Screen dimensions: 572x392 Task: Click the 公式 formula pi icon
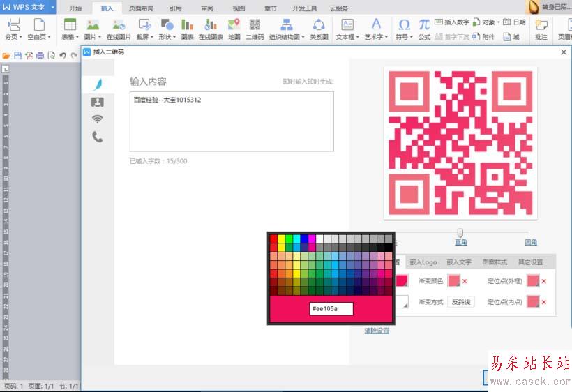tap(424, 29)
